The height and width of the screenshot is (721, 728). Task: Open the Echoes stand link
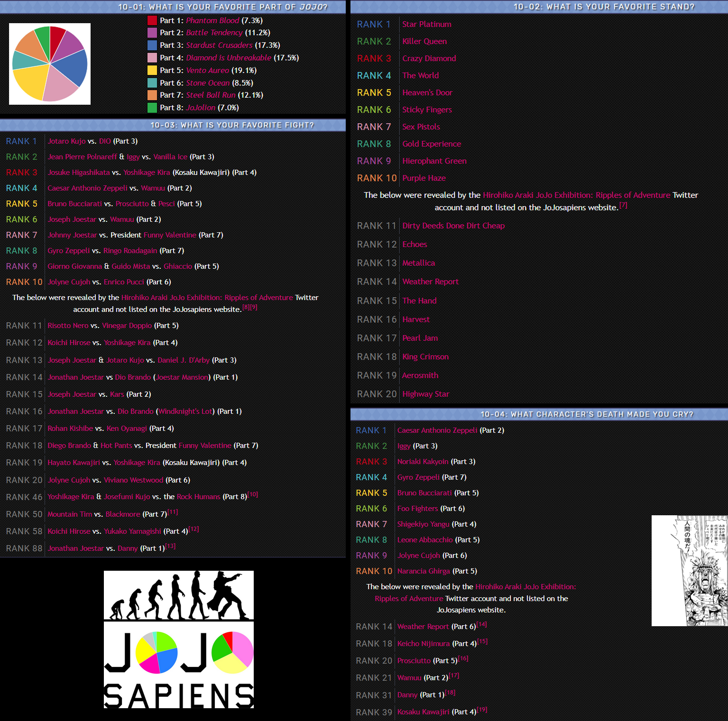click(415, 244)
